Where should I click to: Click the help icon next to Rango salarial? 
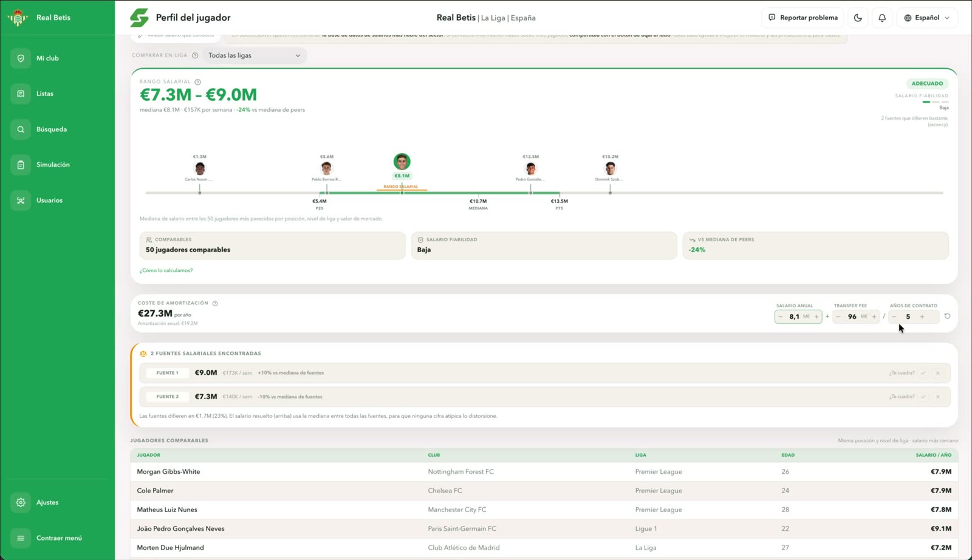click(x=197, y=81)
